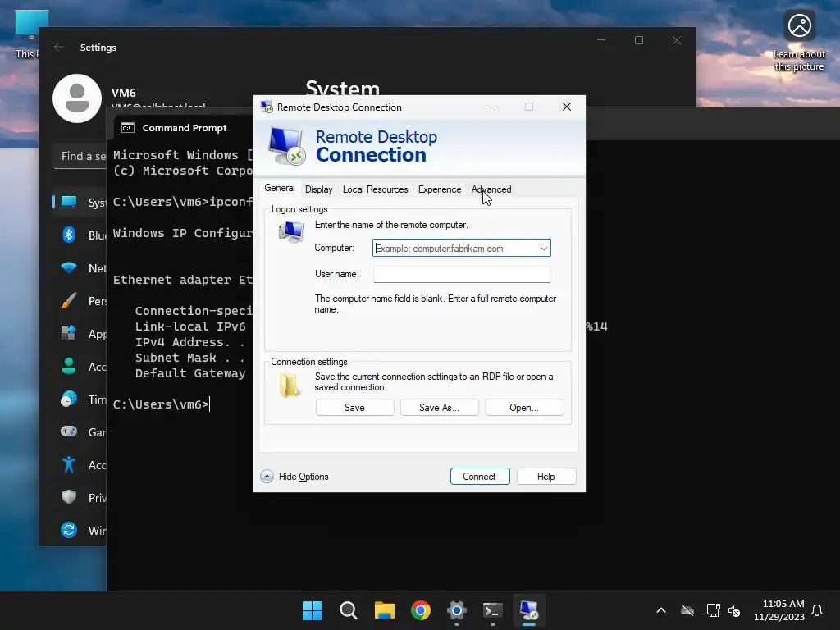Close the Remote Desktop Connection dialog
The width and height of the screenshot is (840, 630).
[x=567, y=107]
